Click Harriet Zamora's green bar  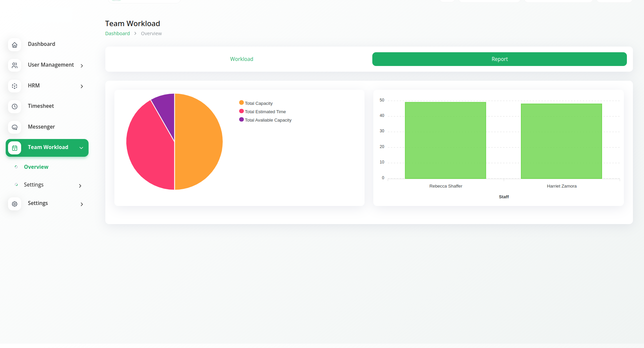point(561,141)
